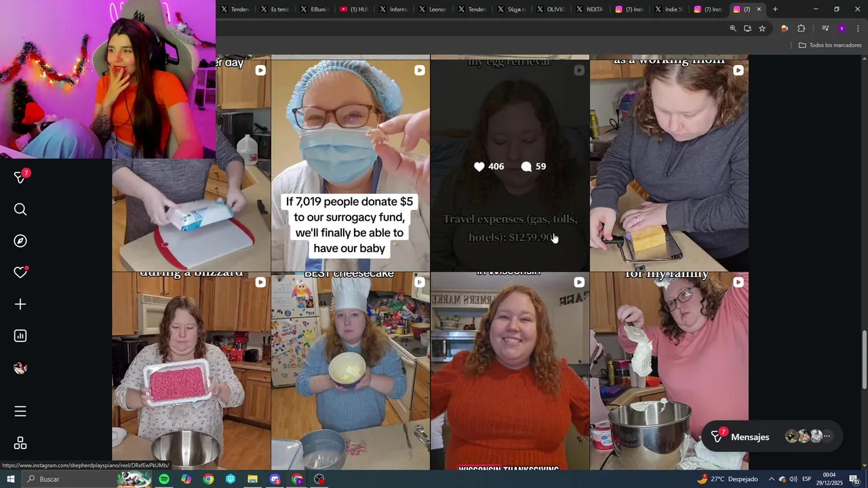The height and width of the screenshot is (488, 868).
Task: Open the Windows notification center
Action: (854, 479)
